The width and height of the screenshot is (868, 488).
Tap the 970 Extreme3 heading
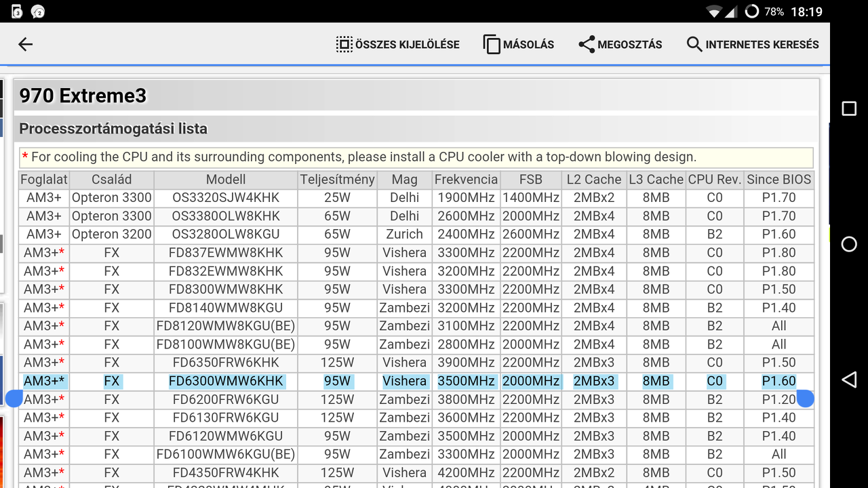83,96
